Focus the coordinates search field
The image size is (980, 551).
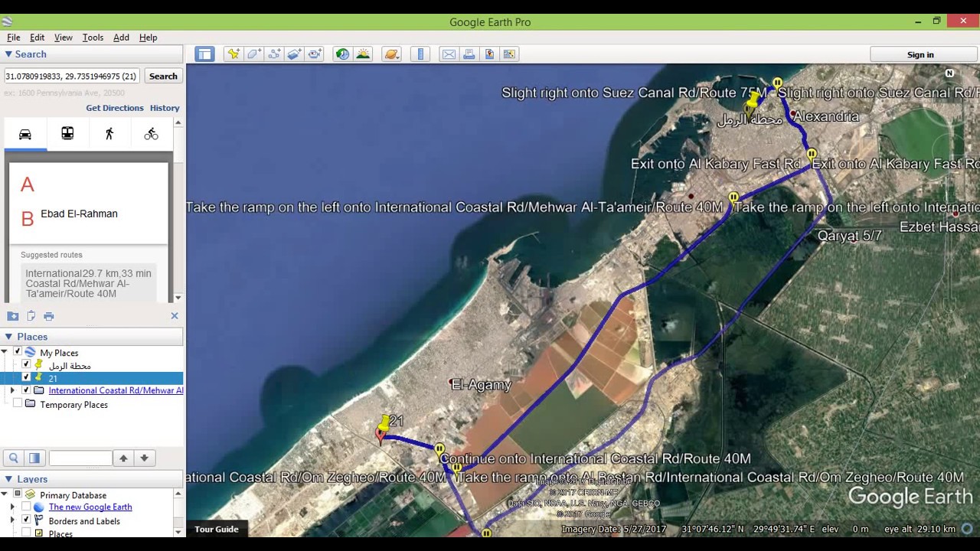click(72, 76)
